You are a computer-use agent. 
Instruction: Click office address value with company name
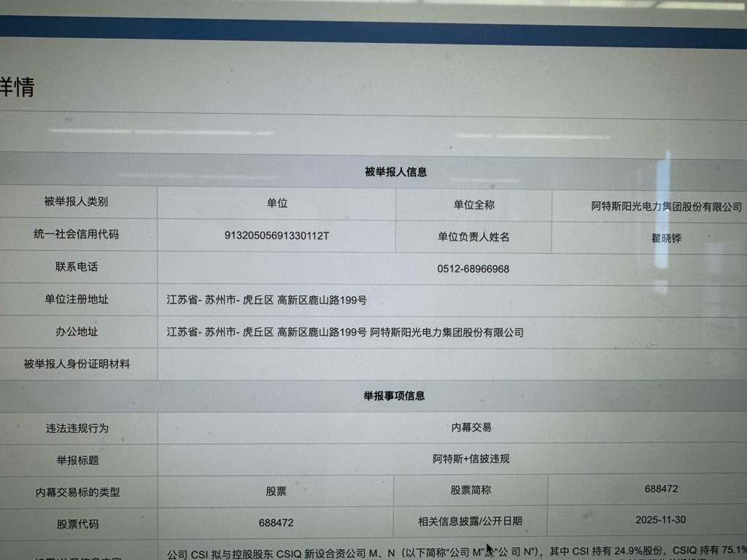click(345, 332)
